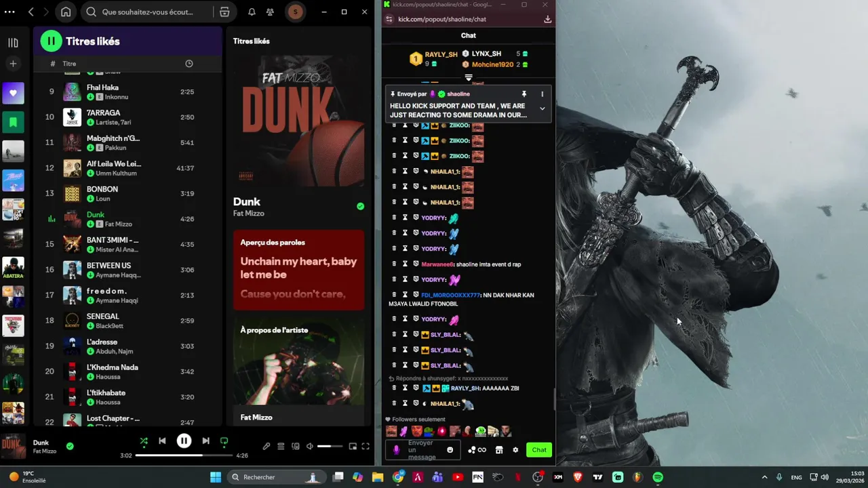Open RAYLY_SH in top gifters leaderboard

(441, 54)
